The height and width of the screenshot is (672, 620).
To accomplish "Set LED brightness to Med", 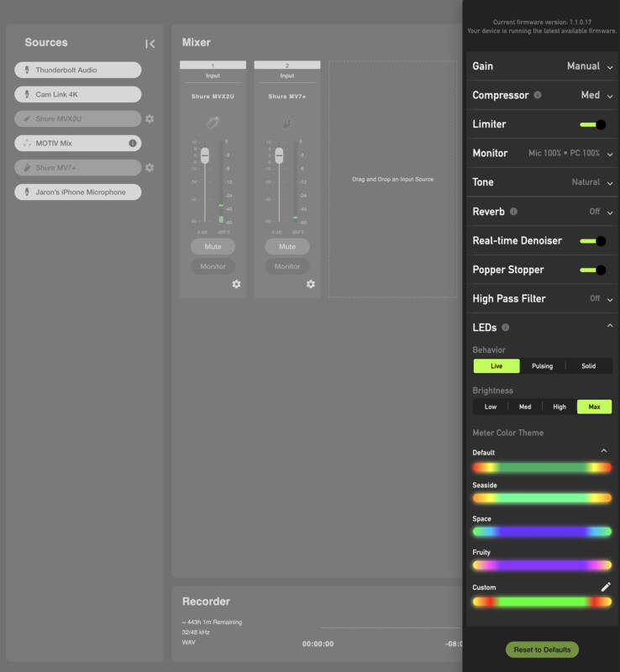I will coord(525,407).
